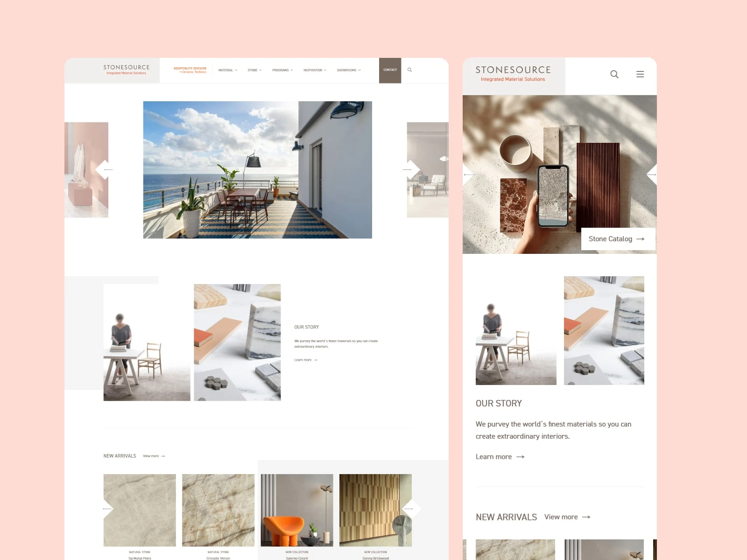Screen dimensions: 747x560
Task: Click desktop Our Story woman at table image
Action: (147, 343)
